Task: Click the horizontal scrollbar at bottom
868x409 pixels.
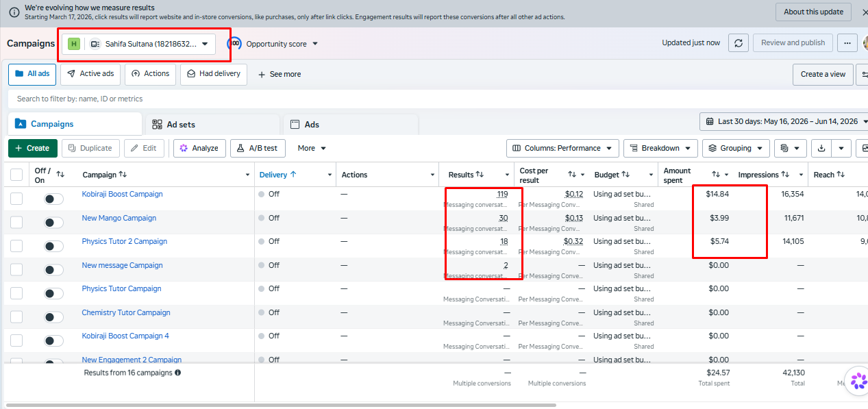Action: coord(281,405)
